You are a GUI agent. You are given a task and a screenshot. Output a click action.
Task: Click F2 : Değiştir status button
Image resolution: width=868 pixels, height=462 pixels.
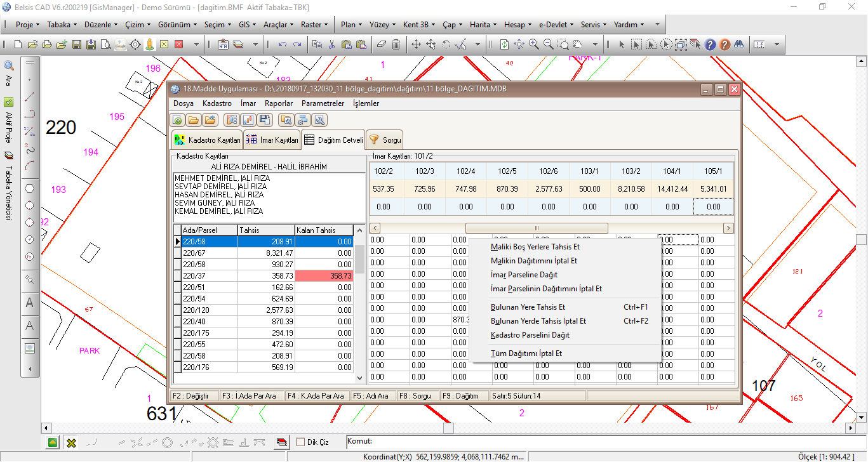(194, 396)
